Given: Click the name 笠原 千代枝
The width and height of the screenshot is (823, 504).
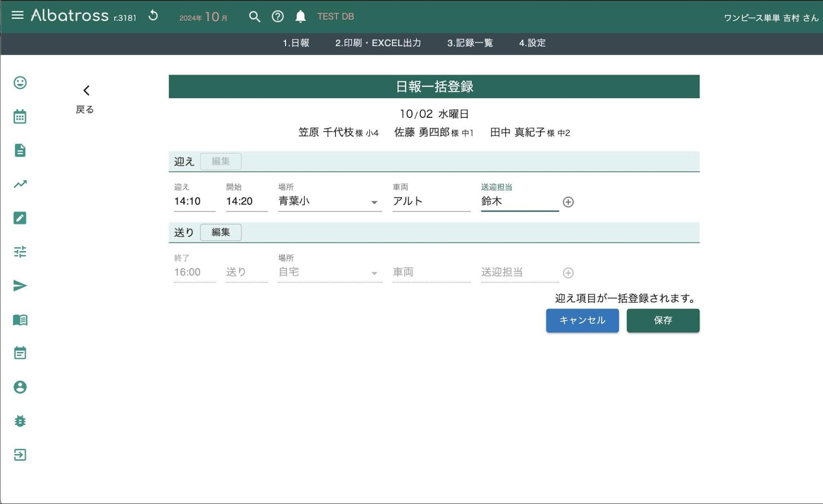Looking at the screenshot, I should pyautogui.click(x=326, y=132).
